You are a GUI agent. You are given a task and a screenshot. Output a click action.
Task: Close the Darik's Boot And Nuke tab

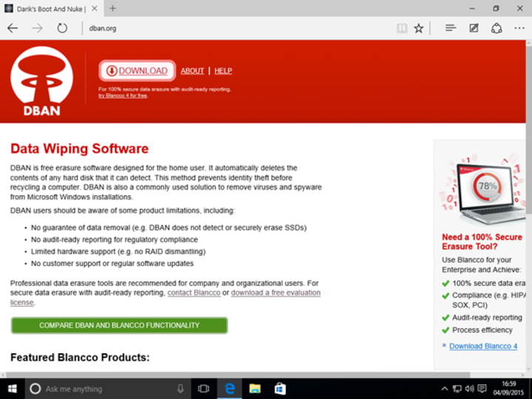(95, 8)
